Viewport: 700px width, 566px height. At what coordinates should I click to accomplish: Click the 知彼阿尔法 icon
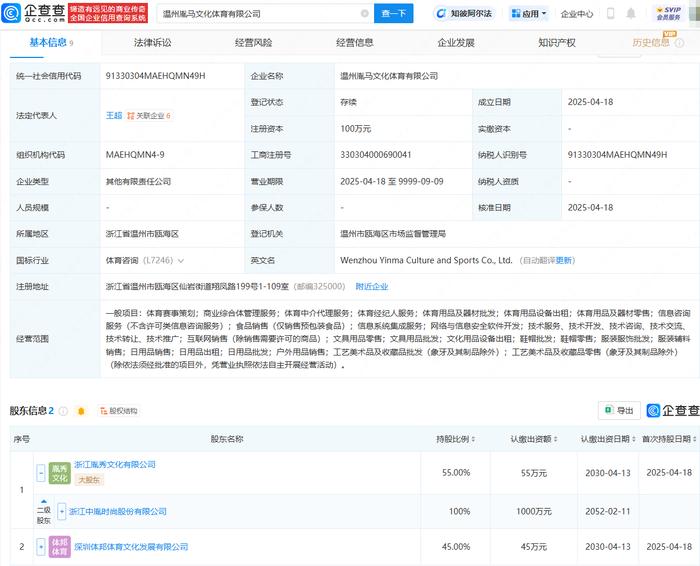coord(441,13)
